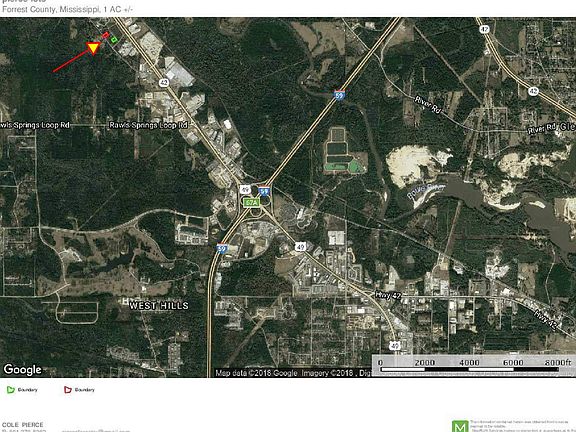Viewport: 576px width, 432px height.
Task: Click the Rawls Springs Loop Rd label
Action: (148, 125)
